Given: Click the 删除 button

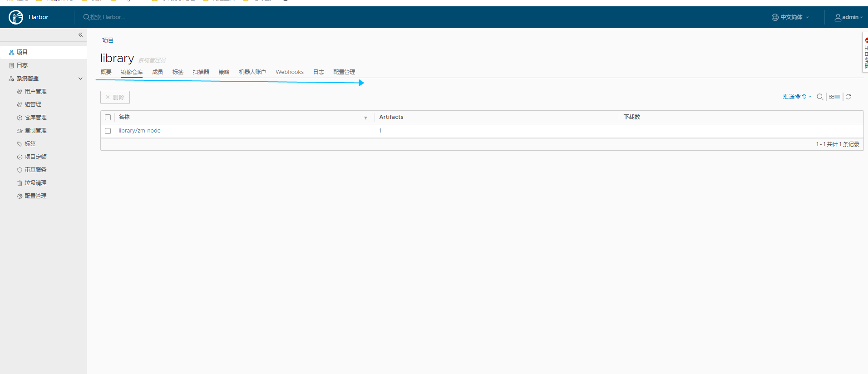Looking at the screenshot, I should (115, 97).
